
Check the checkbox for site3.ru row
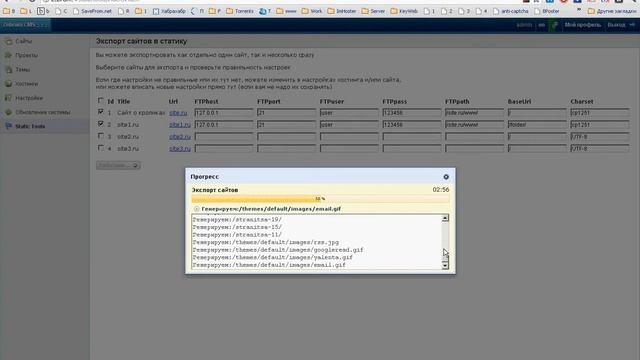(101, 148)
